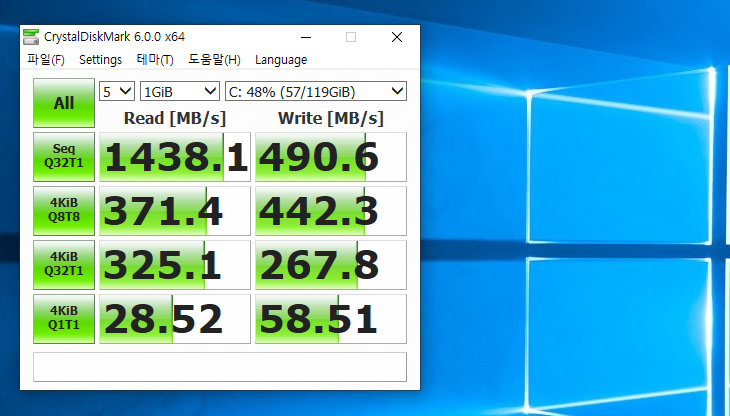Select the 4KiB Q32T1 write result 267.8

tap(331, 265)
